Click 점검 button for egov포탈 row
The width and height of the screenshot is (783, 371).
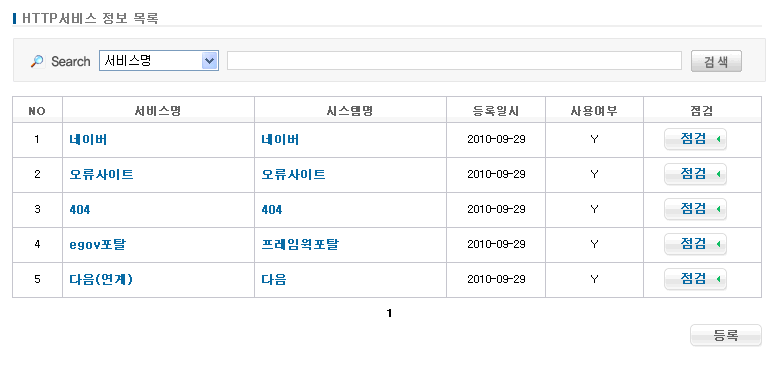(695, 244)
